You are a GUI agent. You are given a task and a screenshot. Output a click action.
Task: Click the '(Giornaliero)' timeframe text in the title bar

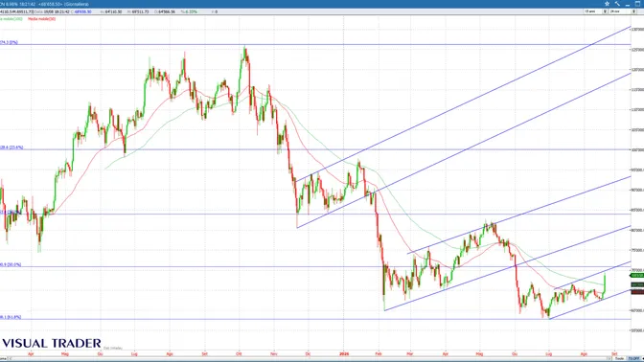pyautogui.click(x=77, y=4)
